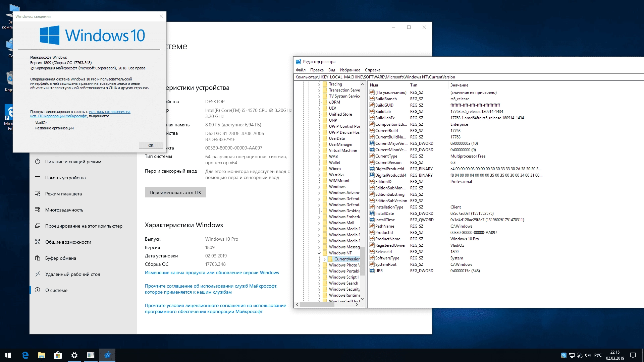Open the product key change link

pyautogui.click(x=212, y=273)
